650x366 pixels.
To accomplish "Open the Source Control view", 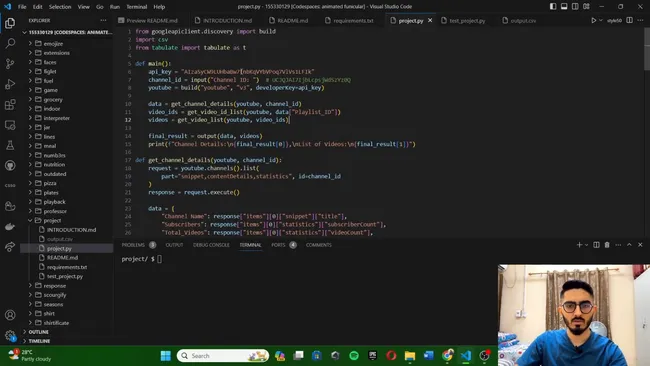I will click(10, 63).
